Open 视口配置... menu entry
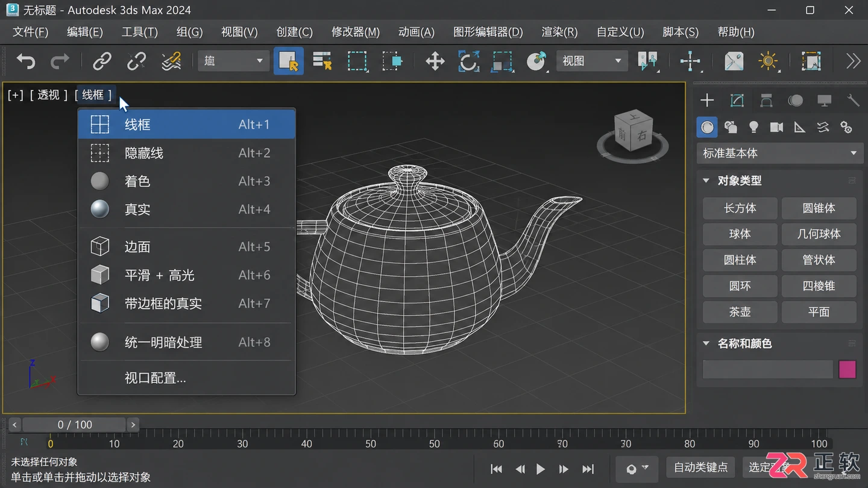 click(187, 378)
